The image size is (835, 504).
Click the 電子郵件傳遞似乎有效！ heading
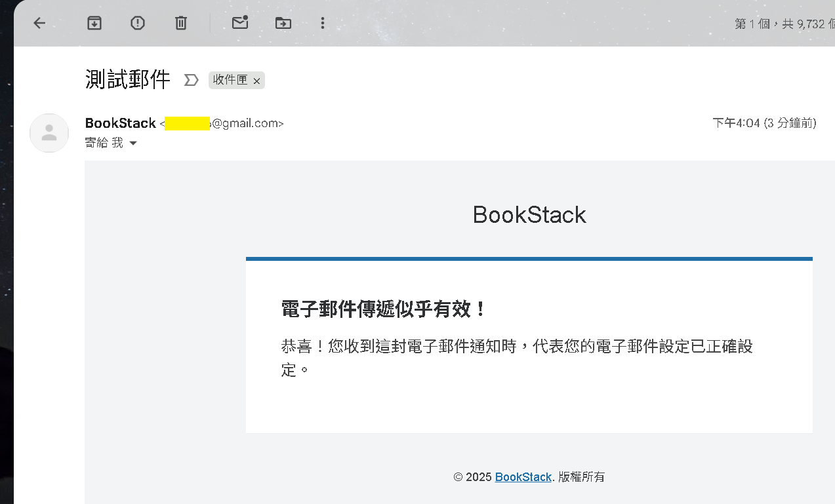click(x=384, y=309)
